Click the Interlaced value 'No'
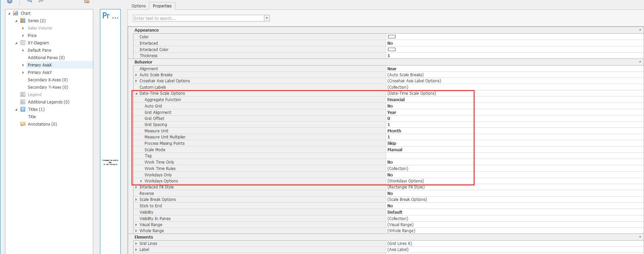Image resolution: width=644 pixels, height=254 pixels. pyautogui.click(x=390, y=43)
